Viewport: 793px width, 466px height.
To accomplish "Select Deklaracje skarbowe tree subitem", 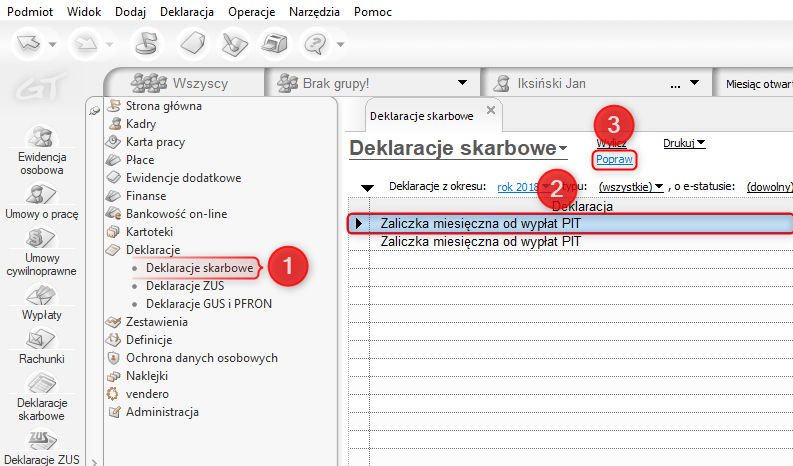I will (x=199, y=268).
